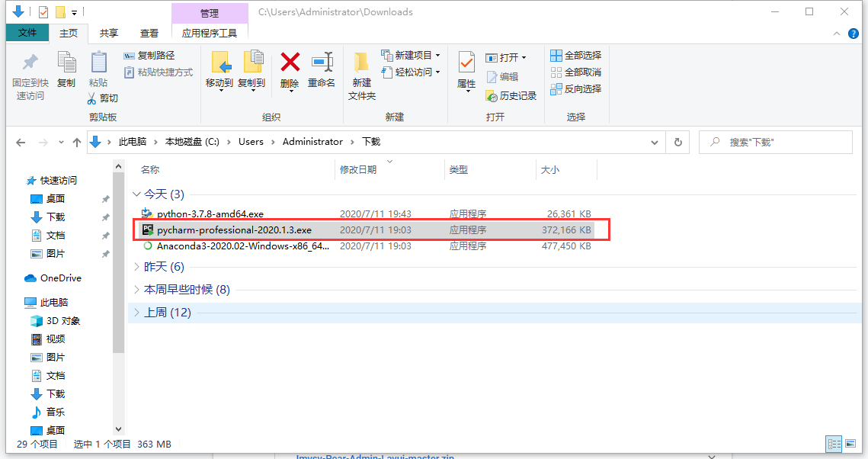This screenshot has height=459, width=868.
Task: Expand address bar history dropdown
Action: coord(655,143)
